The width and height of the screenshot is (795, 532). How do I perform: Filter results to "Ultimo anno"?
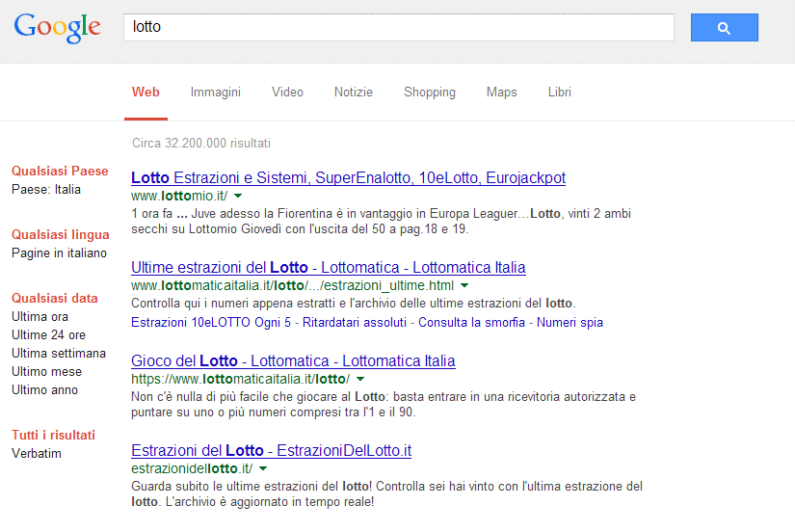[x=44, y=390]
